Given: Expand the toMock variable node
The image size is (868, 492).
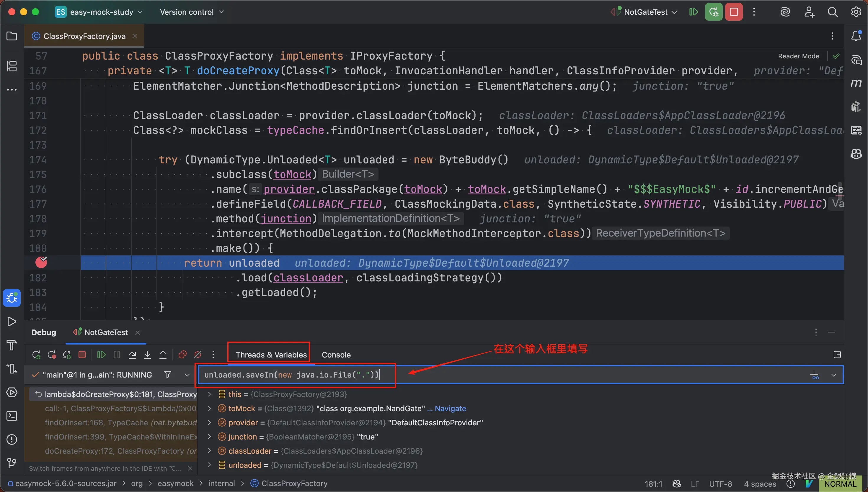Looking at the screenshot, I should click(x=209, y=408).
